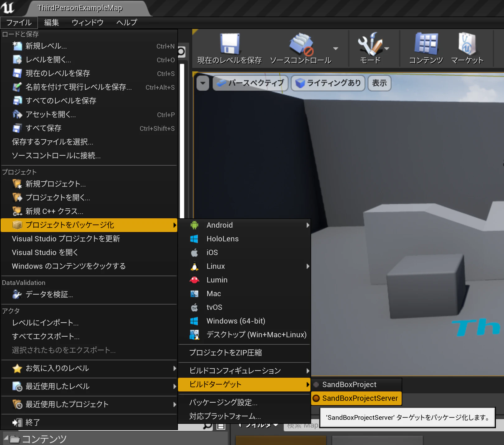Click the パースペクティブ viewport button
This screenshot has height=445, width=504.
point(250,83)
